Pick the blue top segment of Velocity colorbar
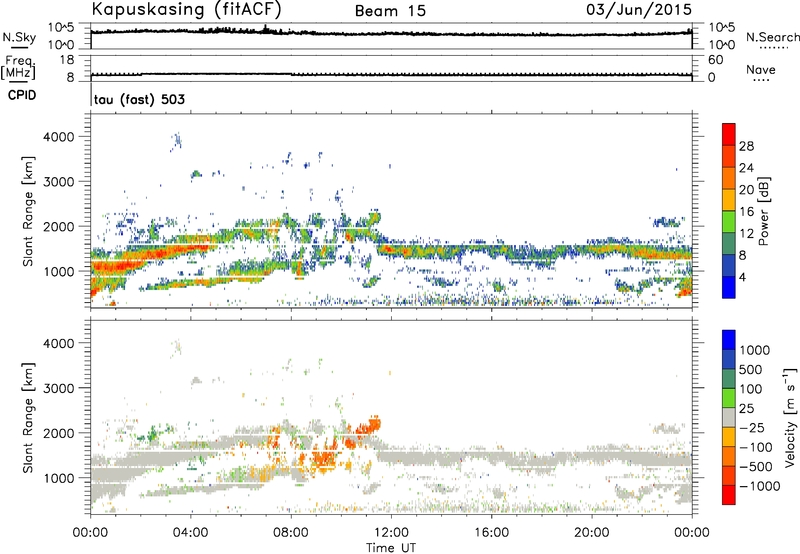 (x=729, y=340)
